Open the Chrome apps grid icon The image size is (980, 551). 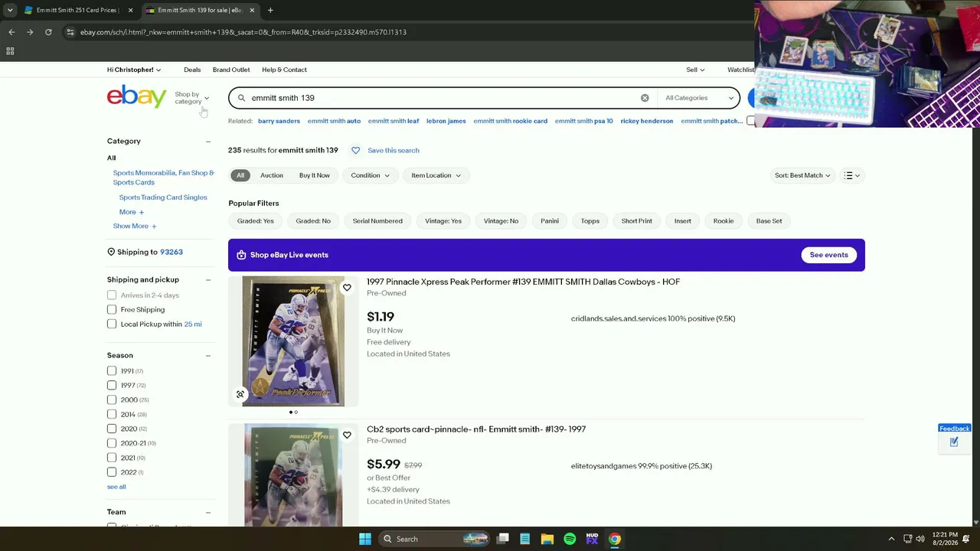coord(10,51)
